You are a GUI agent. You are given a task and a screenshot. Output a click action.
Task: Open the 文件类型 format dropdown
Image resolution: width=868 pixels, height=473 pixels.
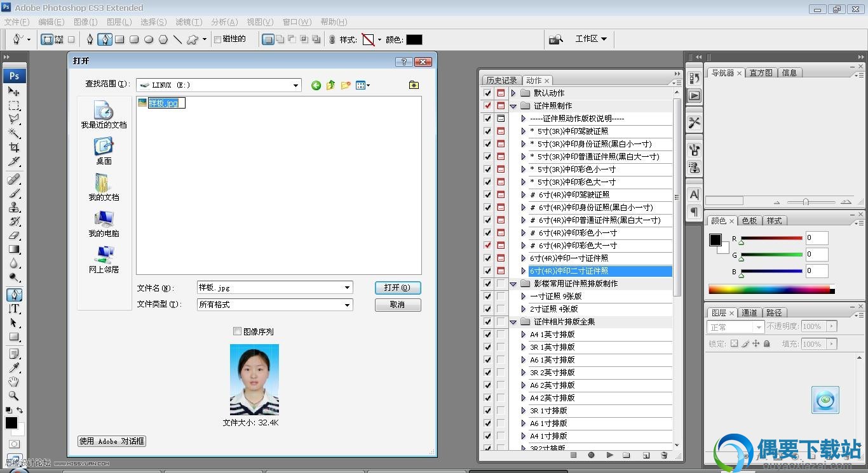(347, 305)
